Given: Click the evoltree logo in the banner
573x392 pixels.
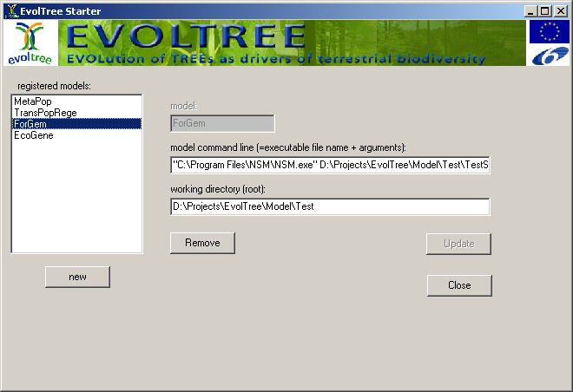Looking at the screenshot, I should tap(30, 43).
